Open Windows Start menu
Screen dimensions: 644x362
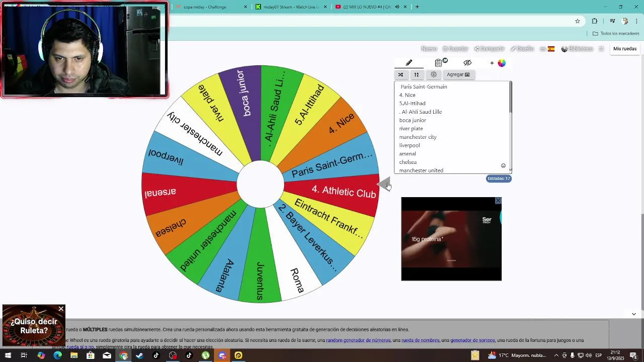(x=8, y=355)
